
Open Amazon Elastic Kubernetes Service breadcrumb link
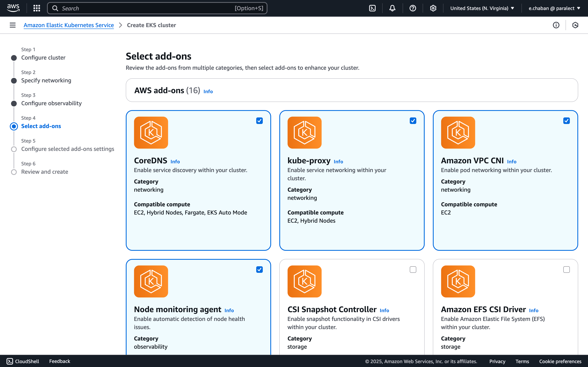coord(69,25)
